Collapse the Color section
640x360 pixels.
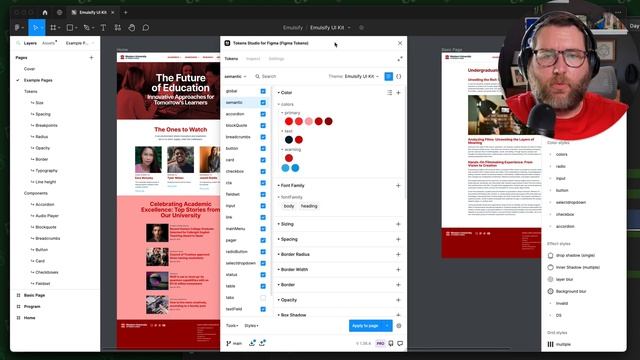tap(285, 93)
